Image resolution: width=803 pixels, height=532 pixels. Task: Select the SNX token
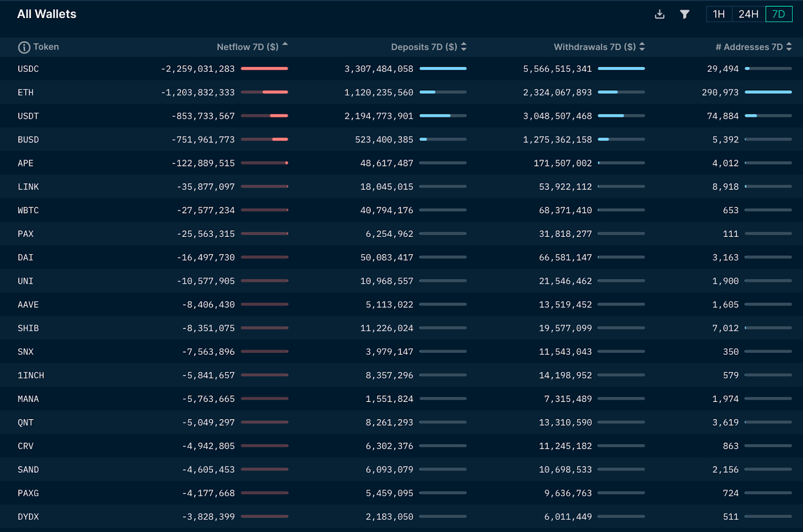tap(26, 352)
